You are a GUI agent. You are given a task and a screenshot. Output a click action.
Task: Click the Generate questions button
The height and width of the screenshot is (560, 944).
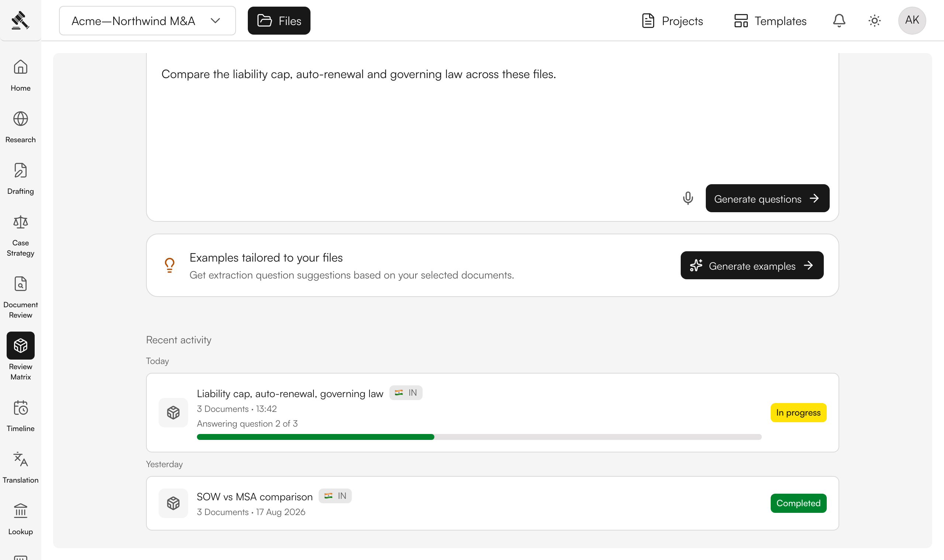(x=767, y=198)
